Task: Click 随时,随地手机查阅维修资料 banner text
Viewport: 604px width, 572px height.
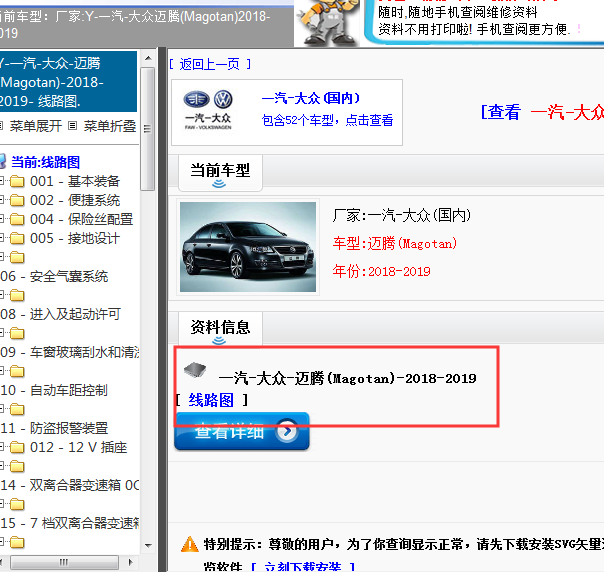Action: coord(458,12)
